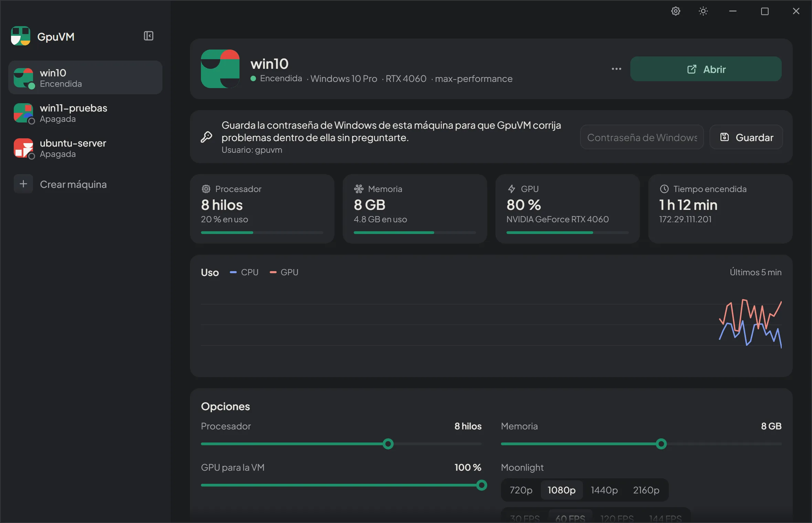Click the win10 title heading
This screenshot has height=523, width=812.
(269, 64)
